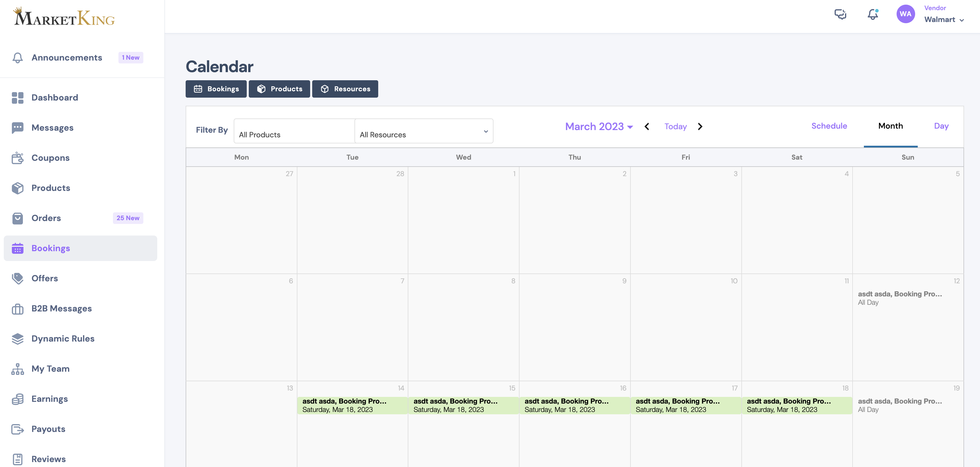Viewport: 980px width, 467px height.
Task: Open the green booking event on Tuesday 14
Action: (352, 405)
